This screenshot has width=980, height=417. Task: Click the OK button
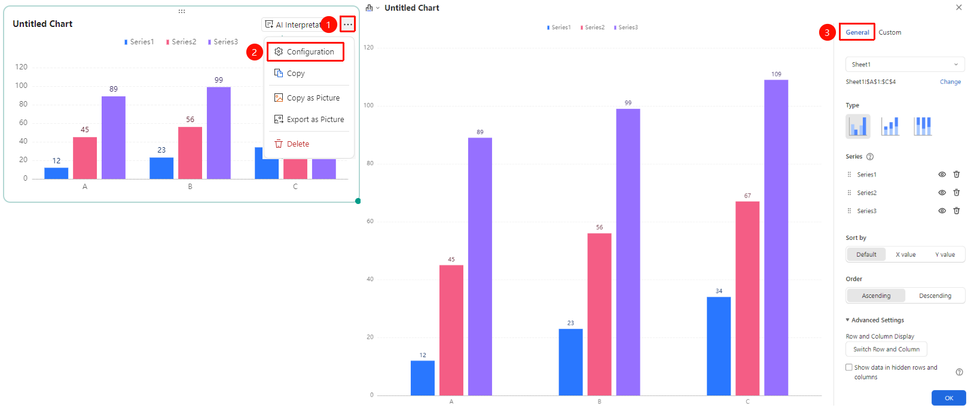tap(949, 398)
